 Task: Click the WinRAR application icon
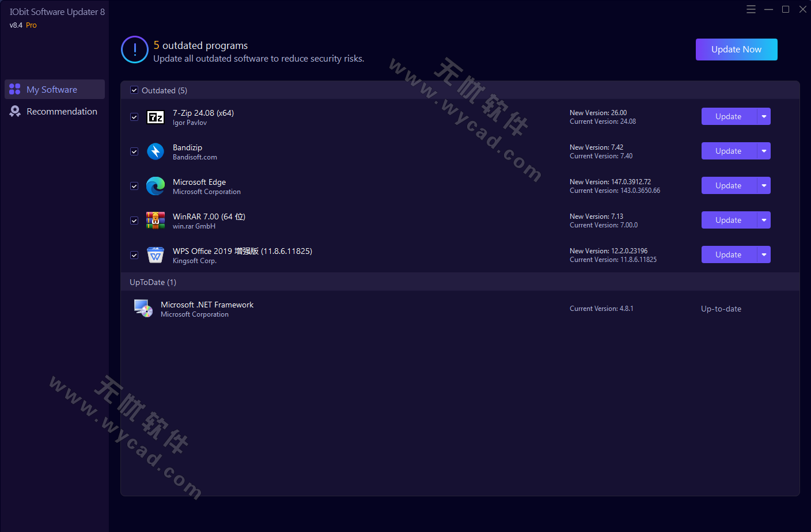point(156,221)
